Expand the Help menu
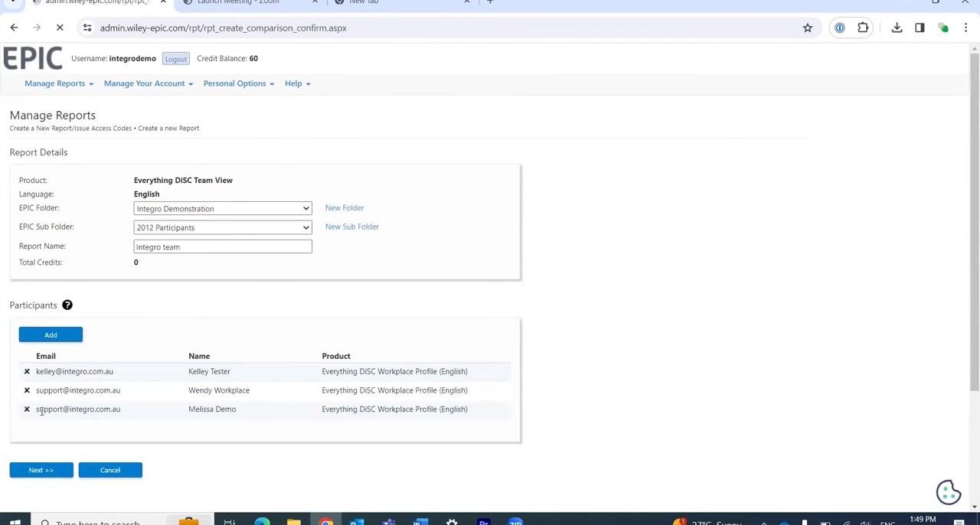The image size is (980, 525). 298,83
